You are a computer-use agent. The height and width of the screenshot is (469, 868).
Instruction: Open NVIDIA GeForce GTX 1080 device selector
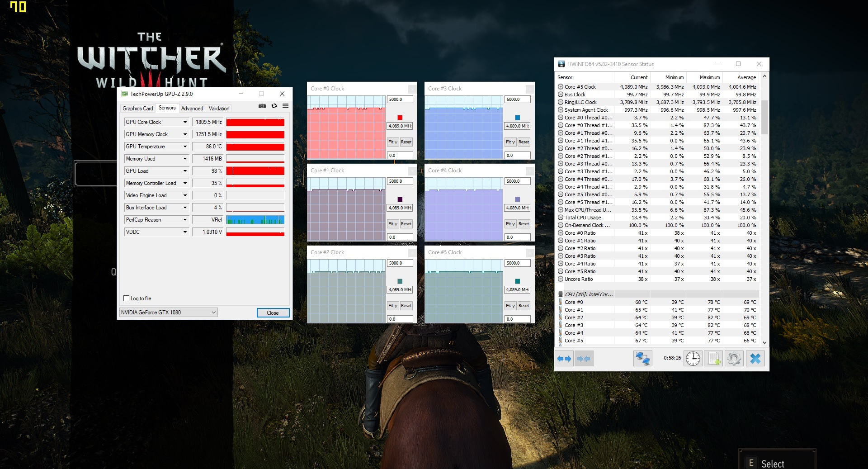tap(168, 313)
